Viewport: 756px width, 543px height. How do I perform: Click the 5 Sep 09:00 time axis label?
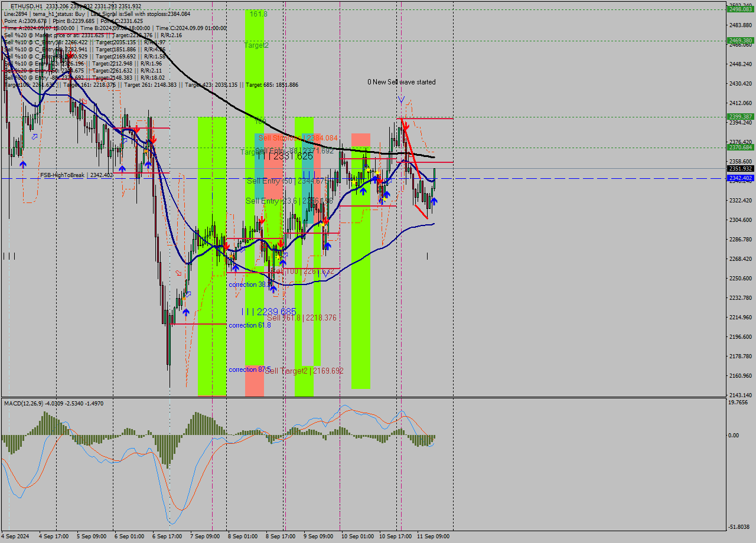pos(92,537)
